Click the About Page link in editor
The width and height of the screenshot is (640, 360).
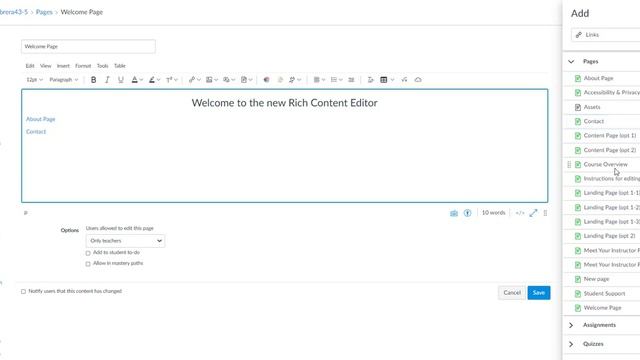tap(40, 119)
